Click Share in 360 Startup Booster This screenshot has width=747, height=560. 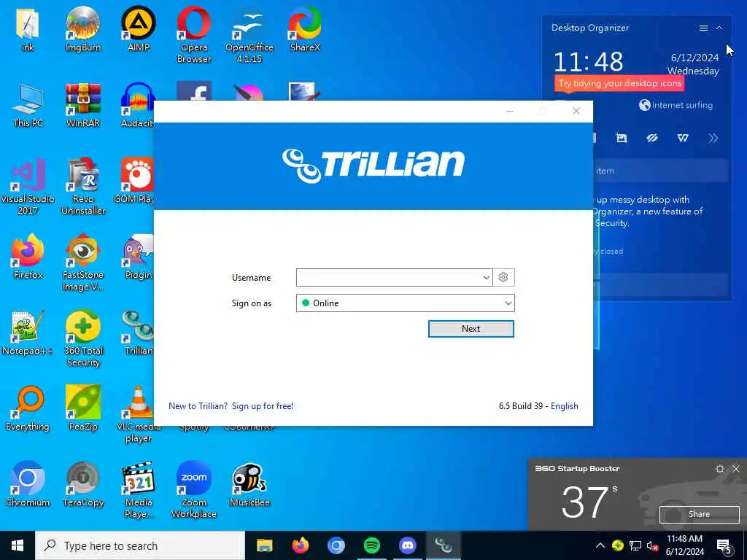[699, 514]
